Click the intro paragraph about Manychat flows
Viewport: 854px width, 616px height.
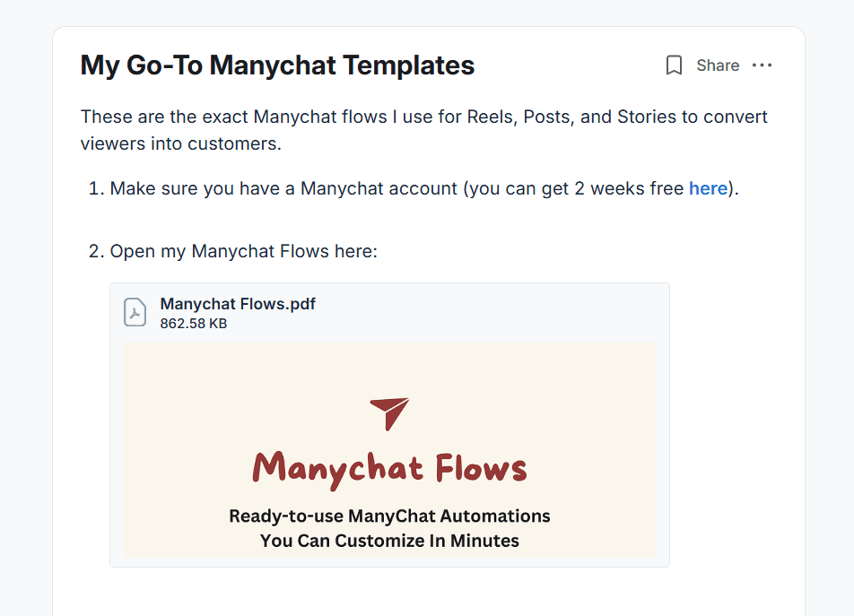coord(423,130)
